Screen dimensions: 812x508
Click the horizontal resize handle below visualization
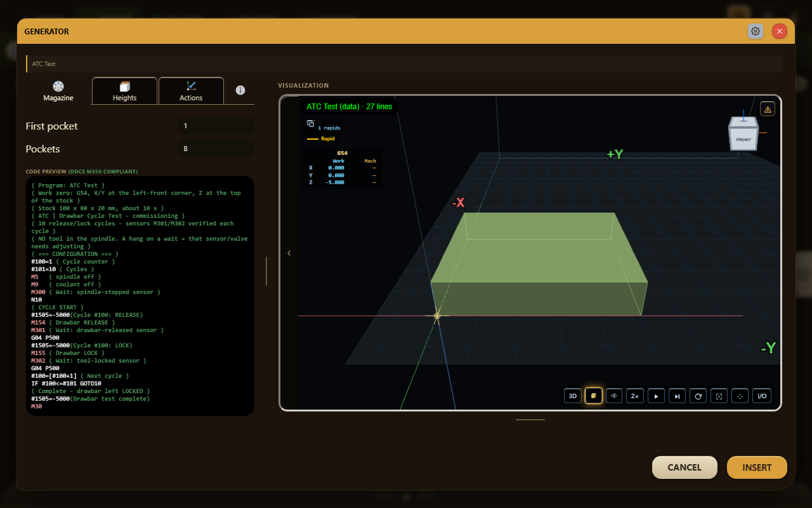tap(530, 420)
